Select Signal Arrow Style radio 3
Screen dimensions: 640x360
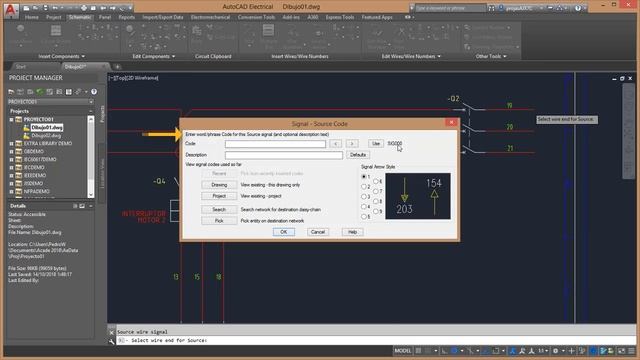364,197
